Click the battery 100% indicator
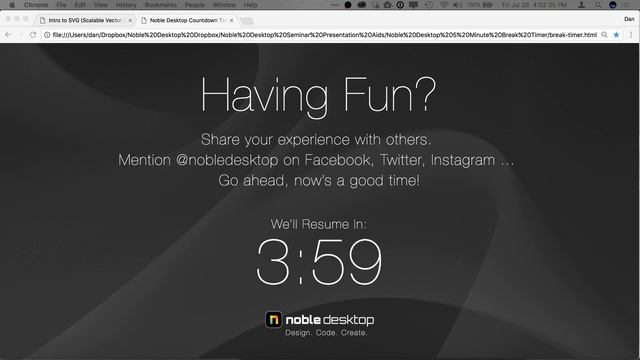640x360 pixels. pos(480,5)
